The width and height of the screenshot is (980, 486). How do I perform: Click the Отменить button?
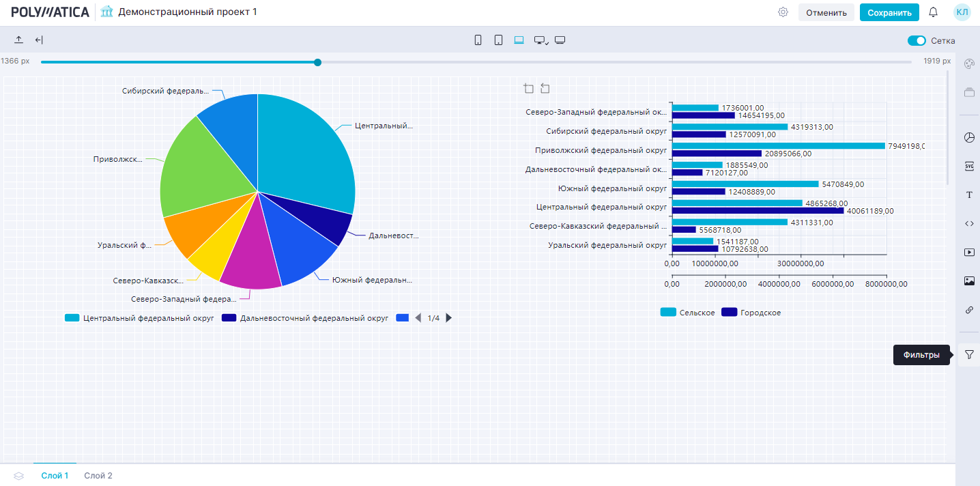(x=826, y=12)
